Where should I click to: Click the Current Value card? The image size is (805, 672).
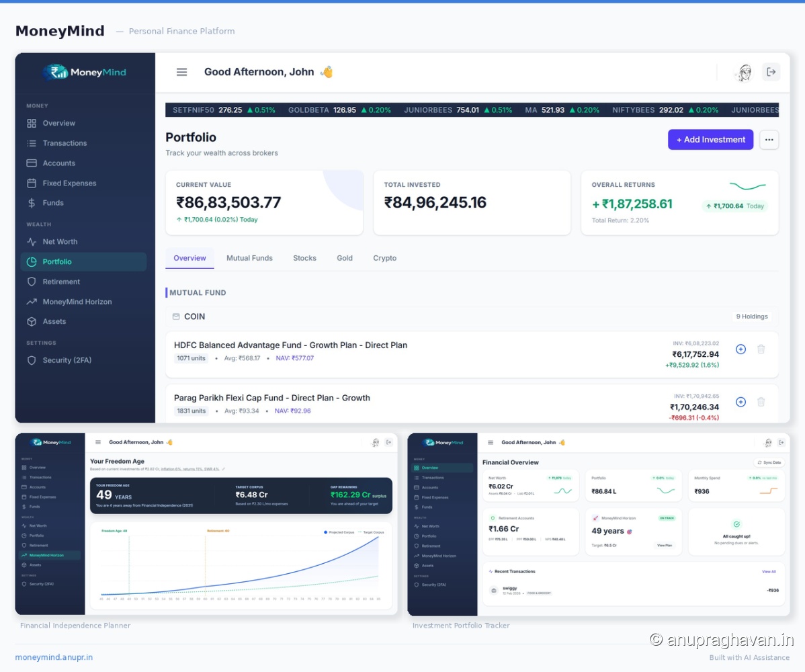(264, 203)
